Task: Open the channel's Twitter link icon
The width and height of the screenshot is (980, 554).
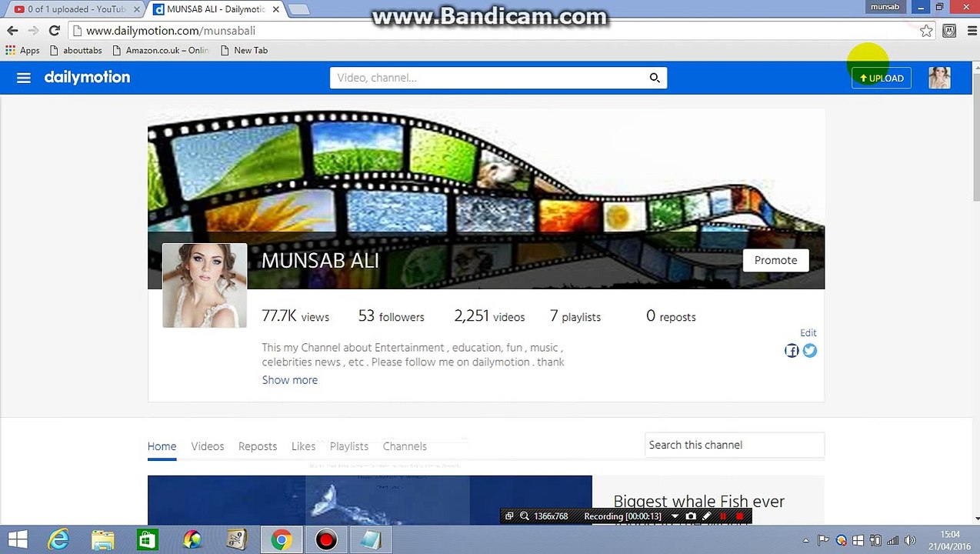Action: (x=810, y=351)
